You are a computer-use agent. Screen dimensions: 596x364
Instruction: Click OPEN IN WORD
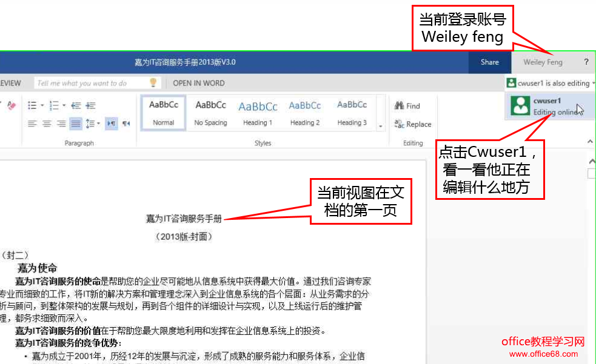point(199,83)
